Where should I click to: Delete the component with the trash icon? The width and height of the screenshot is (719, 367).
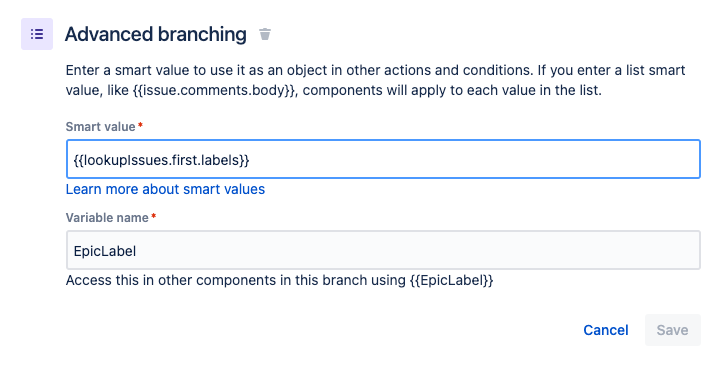tap(265, 34)
